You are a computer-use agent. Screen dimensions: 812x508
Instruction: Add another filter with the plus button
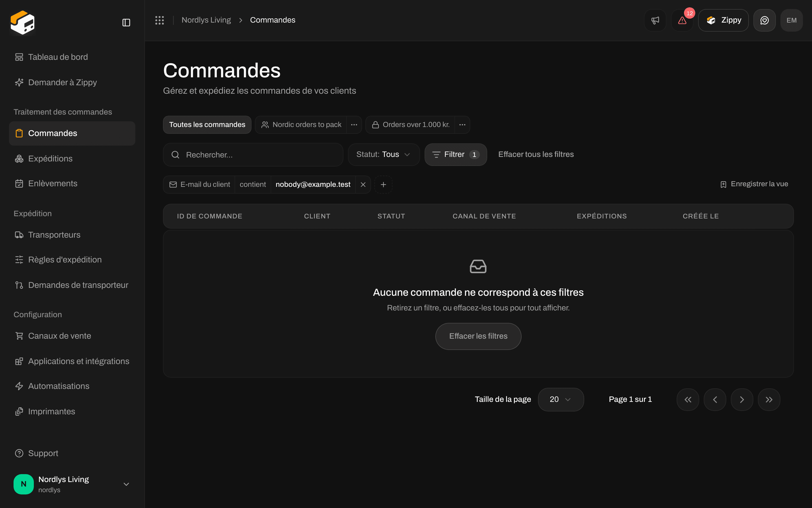point(383,185)
